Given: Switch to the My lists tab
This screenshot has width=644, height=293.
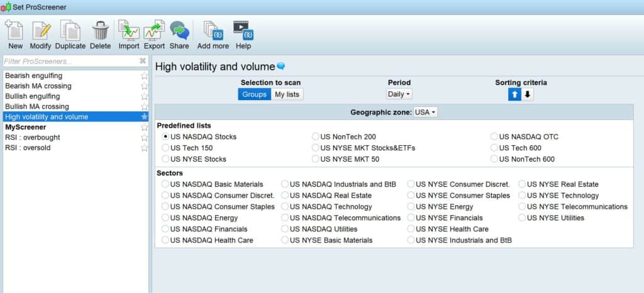Looking at the screenshot, I should [x=287, y=94].
